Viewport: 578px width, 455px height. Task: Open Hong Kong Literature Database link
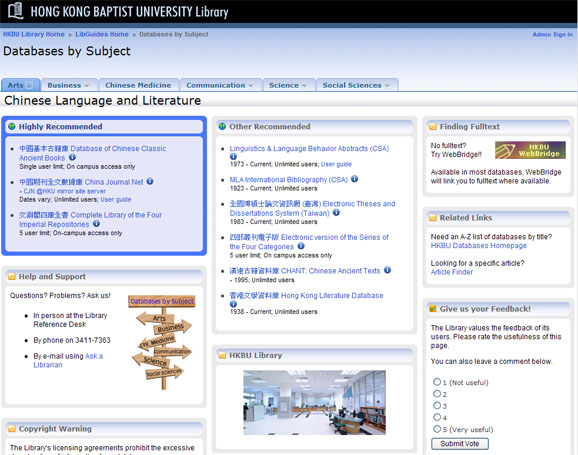coord(306,295)
